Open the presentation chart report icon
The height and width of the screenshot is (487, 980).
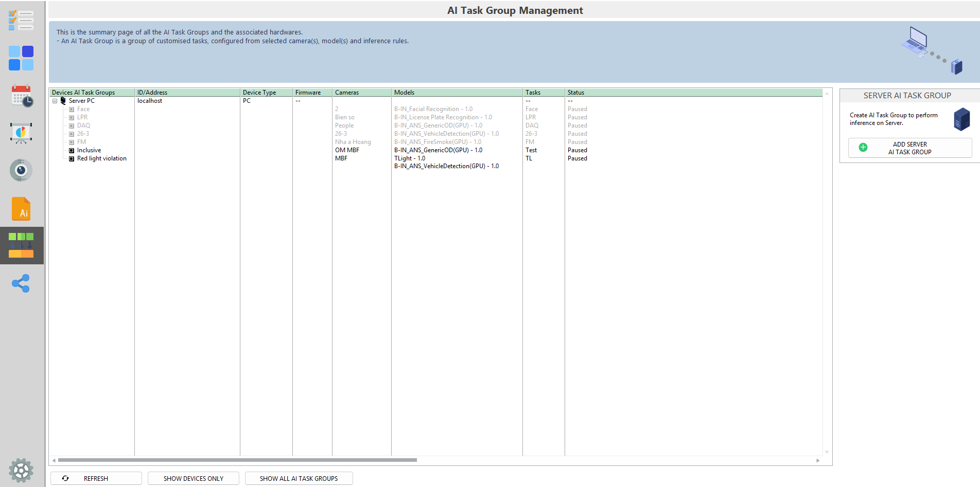point(21,133)
